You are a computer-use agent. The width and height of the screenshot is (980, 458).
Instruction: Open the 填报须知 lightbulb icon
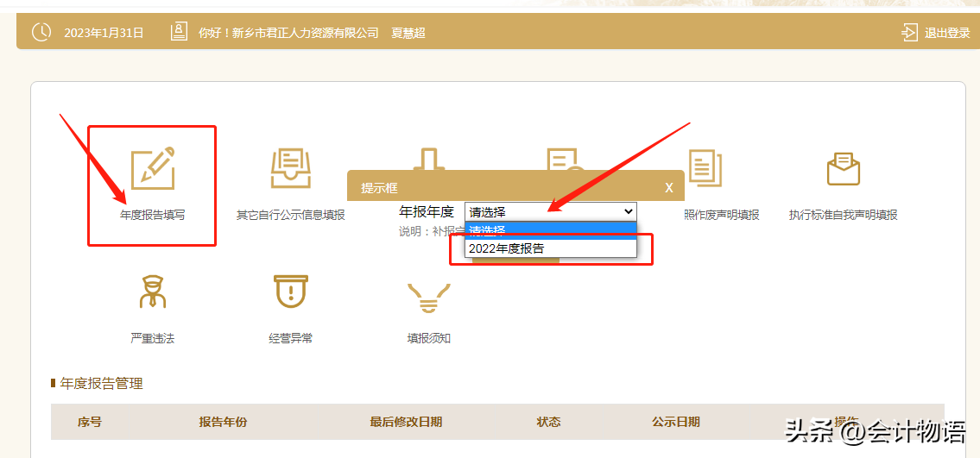pyautogui.click(x=428, y=298)
